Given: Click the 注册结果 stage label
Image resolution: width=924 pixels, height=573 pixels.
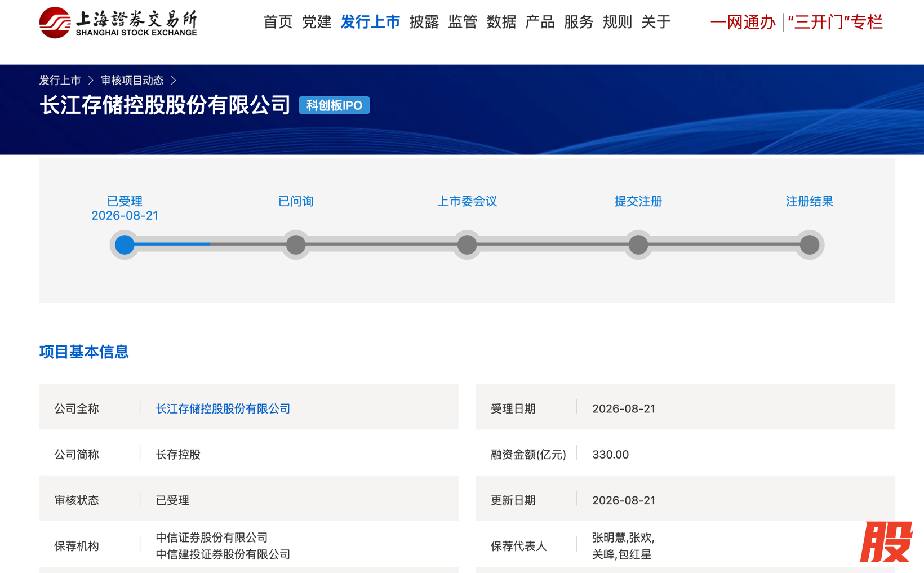Looking at the screenshot, I should coord(810,201).
